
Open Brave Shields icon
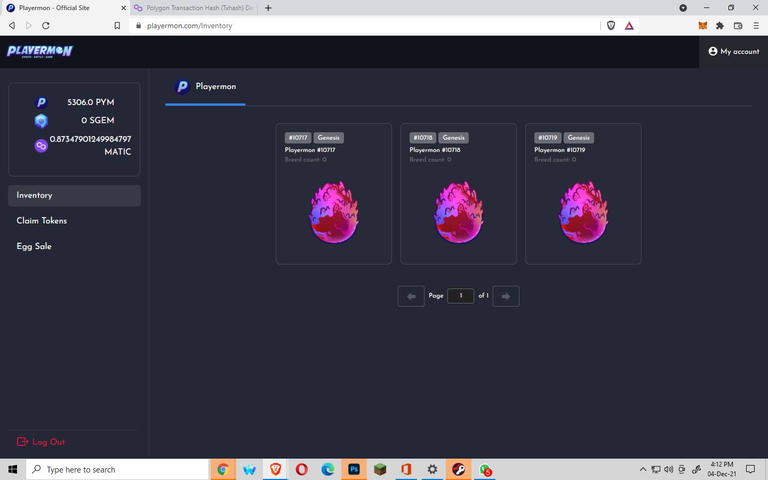[611, 25]
